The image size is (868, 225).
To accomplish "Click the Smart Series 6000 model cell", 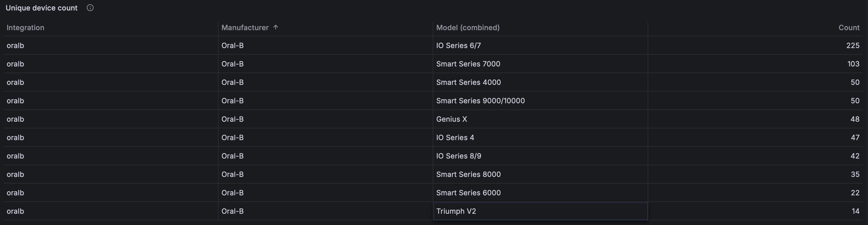I will coord(468,193).
